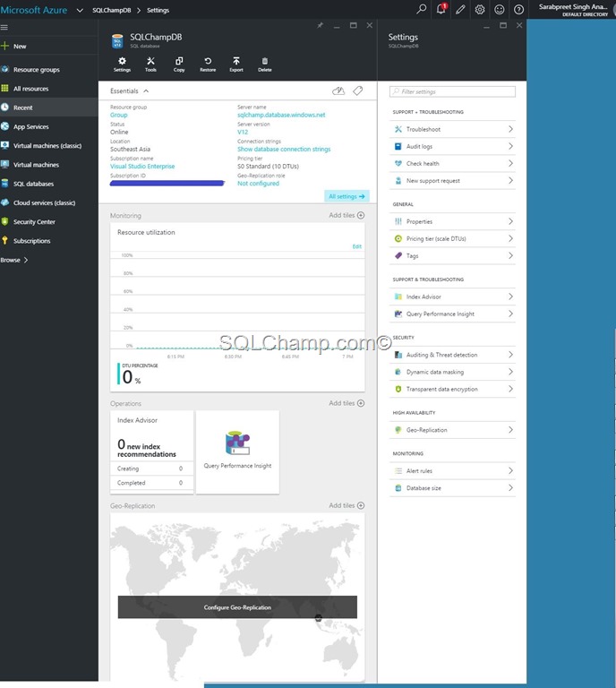Click the Restore database icon
Image resolution: width=616 pixels, height=688 pixels.
[x=208, y=64]
